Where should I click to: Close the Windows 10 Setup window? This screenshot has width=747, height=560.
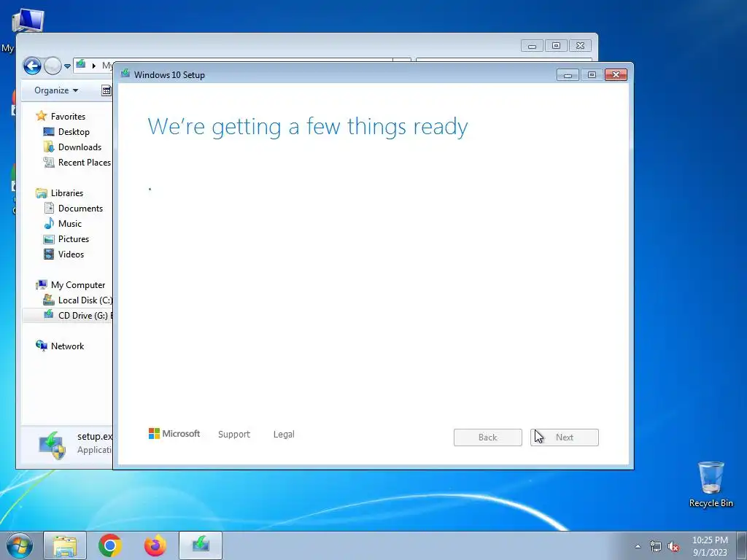click(616, 75)
